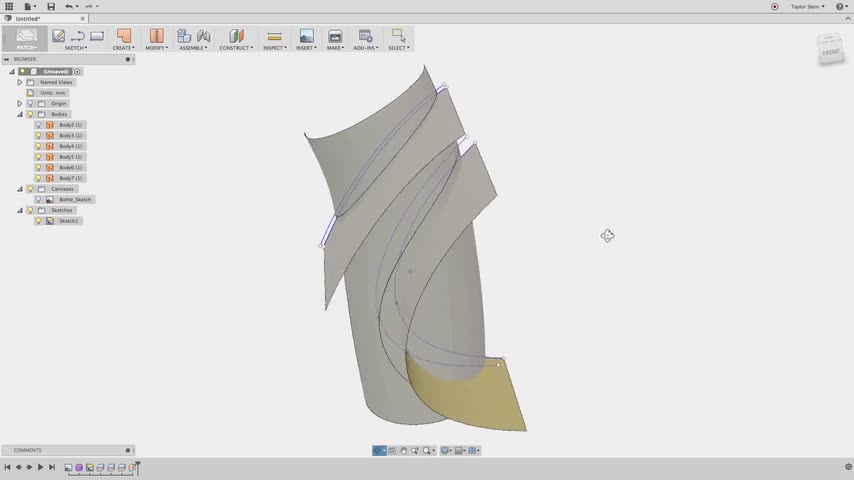Hide Sketch1 using its lightbulb

point(39,221)
